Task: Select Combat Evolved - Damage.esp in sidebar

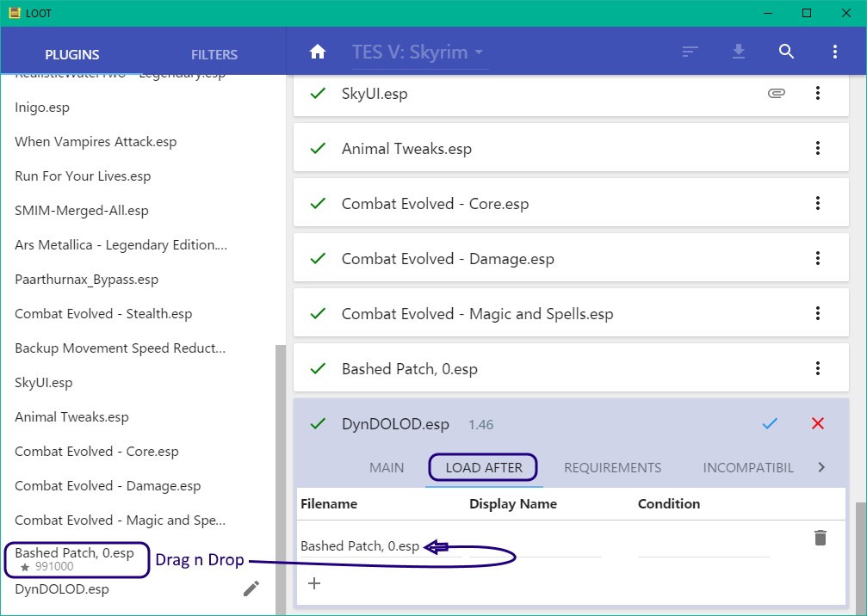Action: coord(108,485)
